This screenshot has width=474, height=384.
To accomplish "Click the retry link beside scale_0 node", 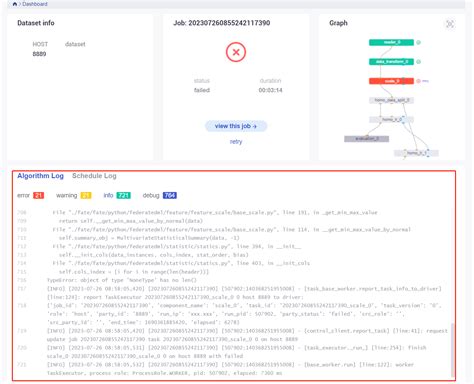I will 425,81.
